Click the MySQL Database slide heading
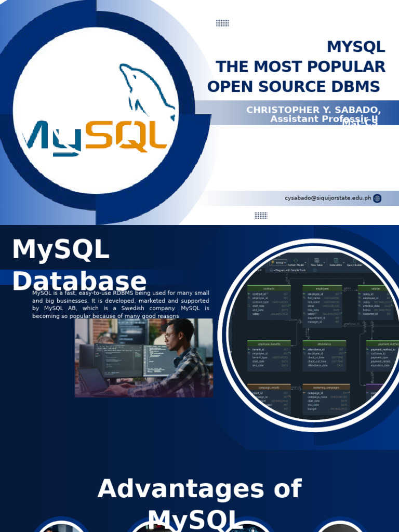Image resolution: width=399 pixels, height=532 pixels. [79, 265]
